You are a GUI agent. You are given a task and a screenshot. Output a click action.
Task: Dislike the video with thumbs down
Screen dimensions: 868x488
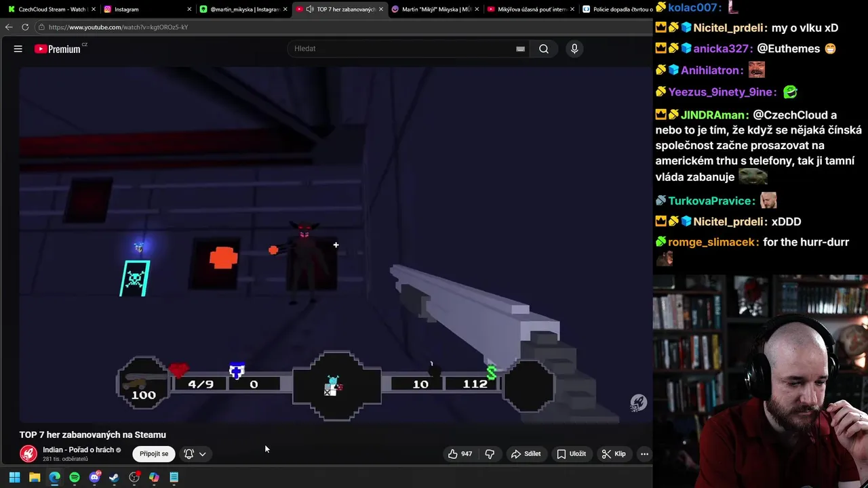click(x=490, y=454)
